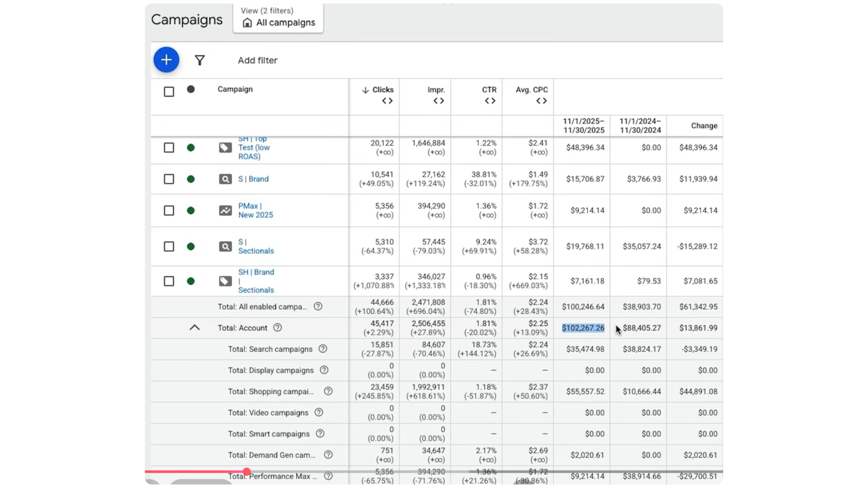Click Add filter text field
This screenshot has width=868, height=488.
[257, 60]
